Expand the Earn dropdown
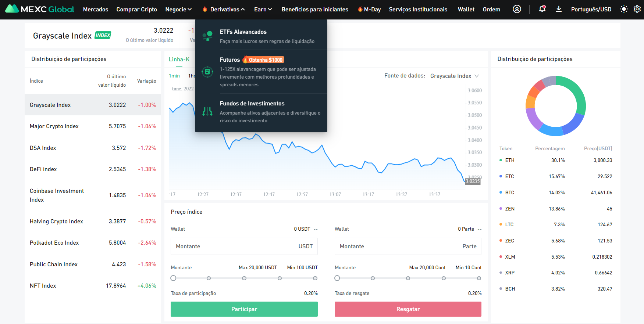This screenshot has height=324, width=644. coord(263,9)
